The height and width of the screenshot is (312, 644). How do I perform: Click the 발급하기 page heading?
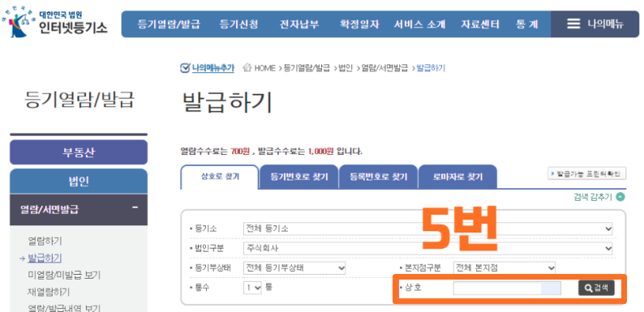click(x=227, y=103)
